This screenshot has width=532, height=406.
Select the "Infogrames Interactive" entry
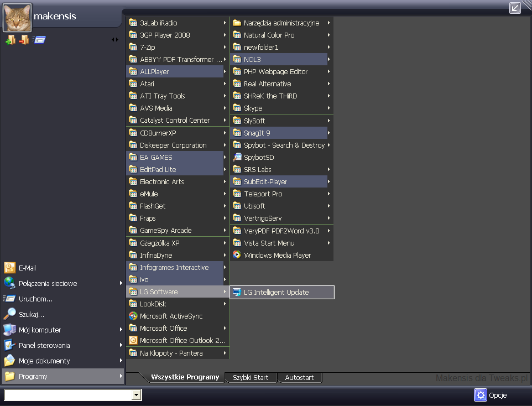177,267
